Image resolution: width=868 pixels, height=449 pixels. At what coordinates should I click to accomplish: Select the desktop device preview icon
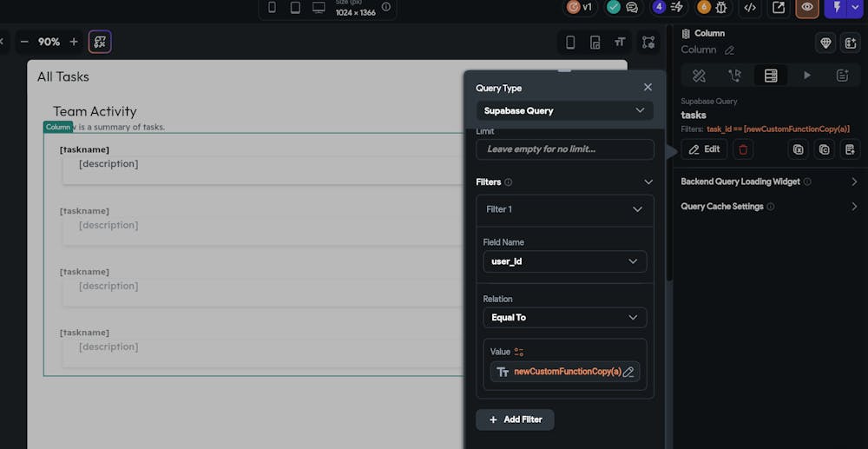[x=319, y=7]
